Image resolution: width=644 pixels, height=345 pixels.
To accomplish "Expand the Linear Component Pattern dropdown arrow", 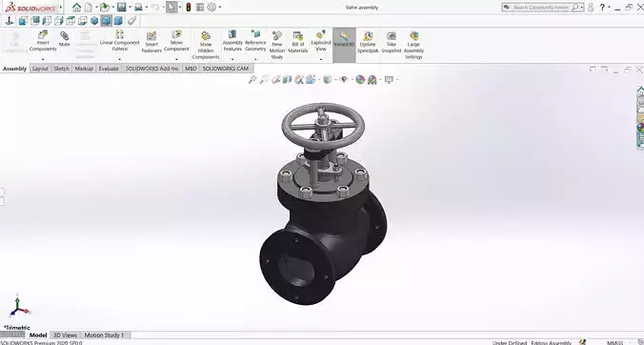I will [x=119, y=59].
